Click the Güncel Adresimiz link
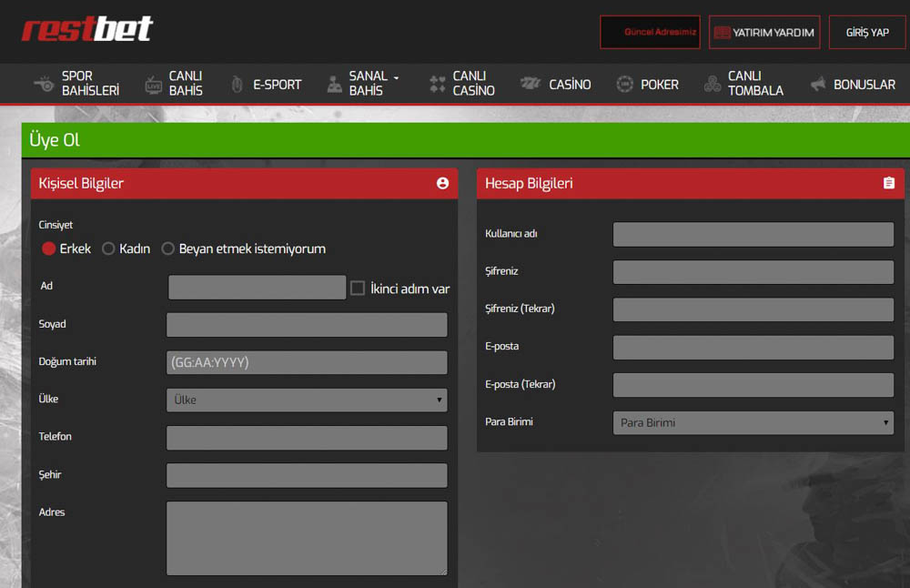This screenshot has height=588, width=910. click(650, 32)
